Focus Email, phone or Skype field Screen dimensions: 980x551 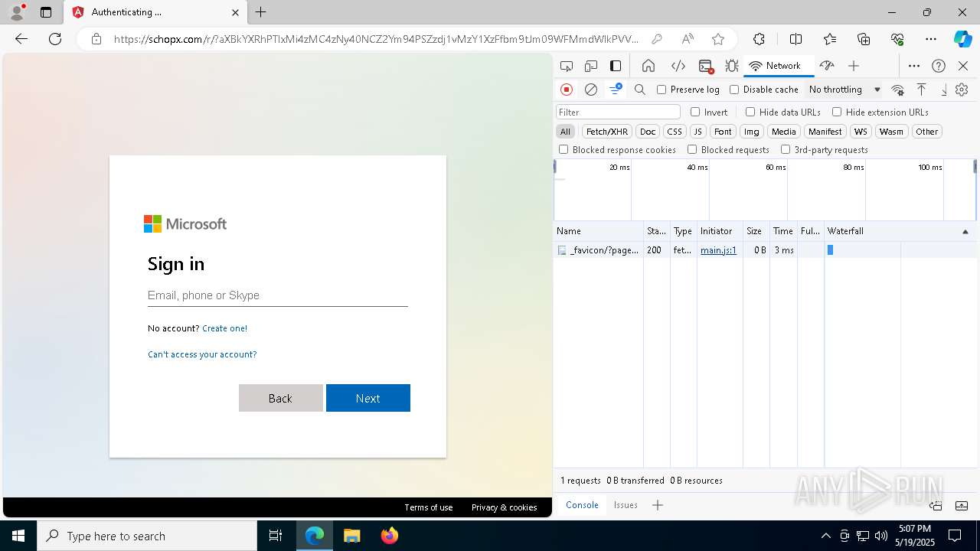pos(278,295)
